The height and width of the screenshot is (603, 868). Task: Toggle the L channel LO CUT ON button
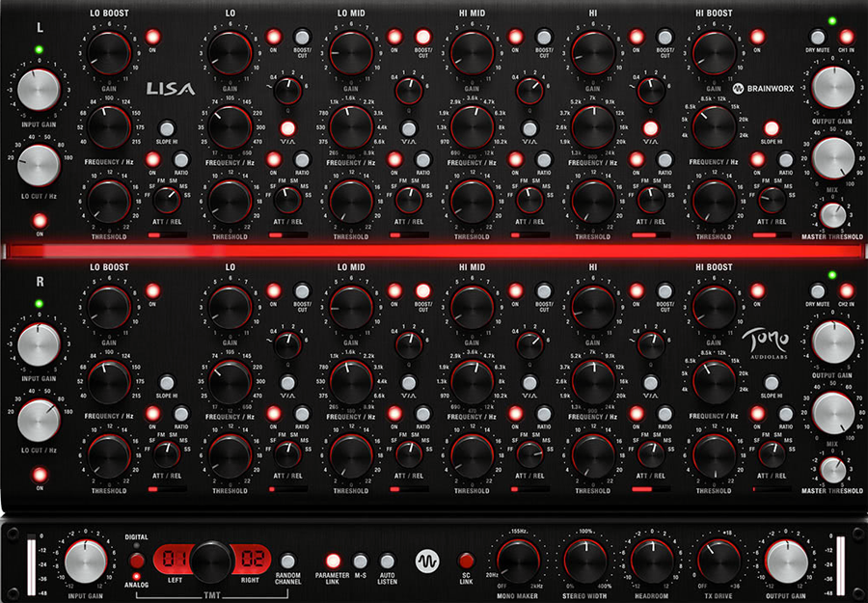(x=40, y=221)
